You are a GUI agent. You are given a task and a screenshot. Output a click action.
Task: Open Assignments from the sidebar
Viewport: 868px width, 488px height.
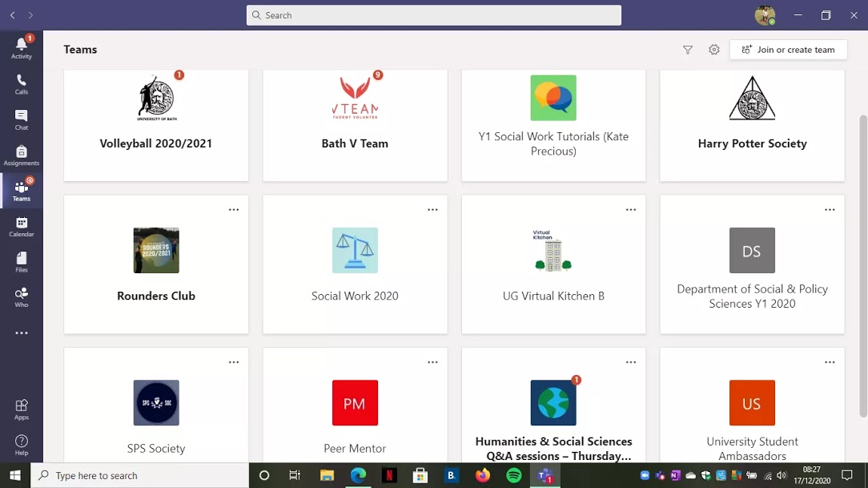click(x=21, y=155)
